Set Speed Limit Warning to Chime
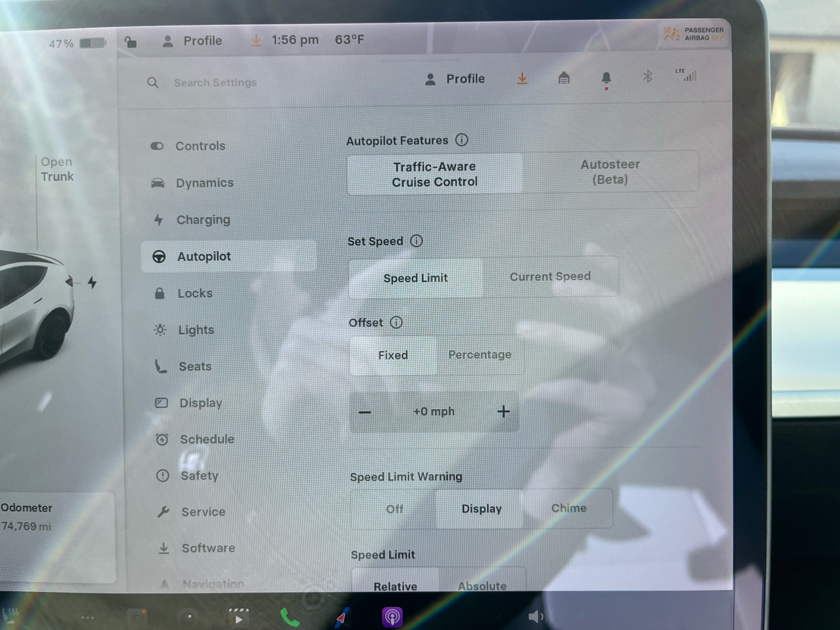 (568, 508)
